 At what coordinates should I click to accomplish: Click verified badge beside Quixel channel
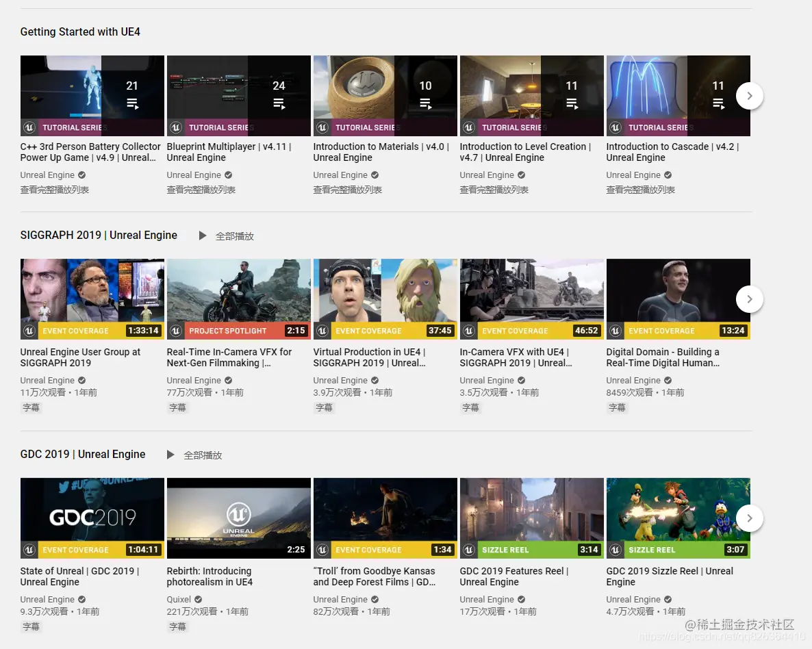199,599
